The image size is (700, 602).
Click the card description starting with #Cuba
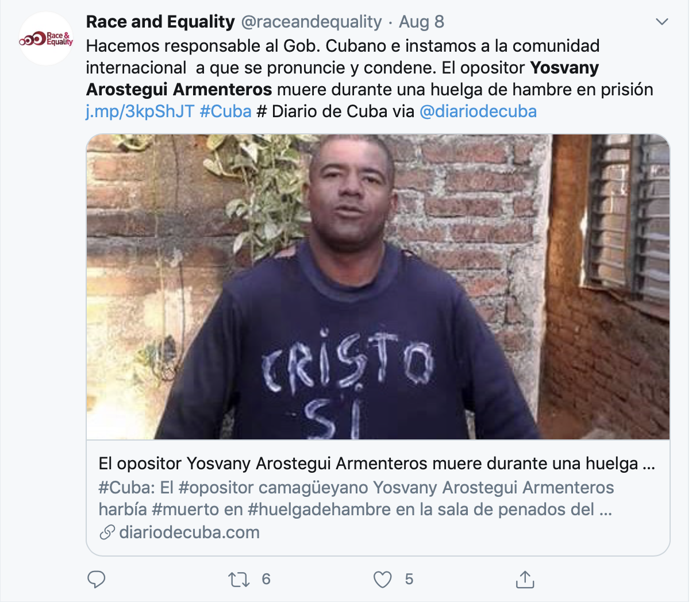pos(356,499)
